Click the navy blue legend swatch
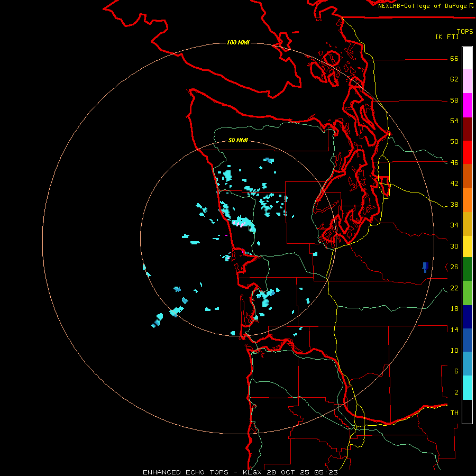476x476 pixels. tap(467, 317)
